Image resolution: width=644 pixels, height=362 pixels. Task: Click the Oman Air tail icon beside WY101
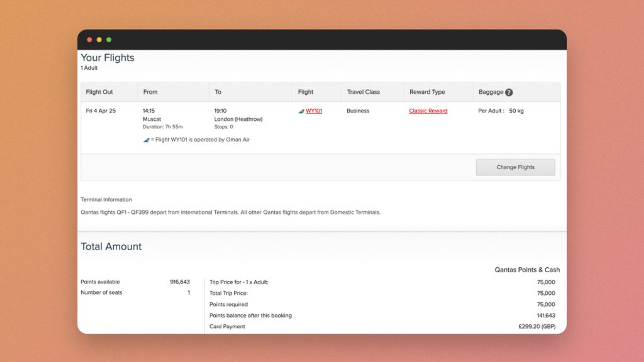click(x=301, y=111)
